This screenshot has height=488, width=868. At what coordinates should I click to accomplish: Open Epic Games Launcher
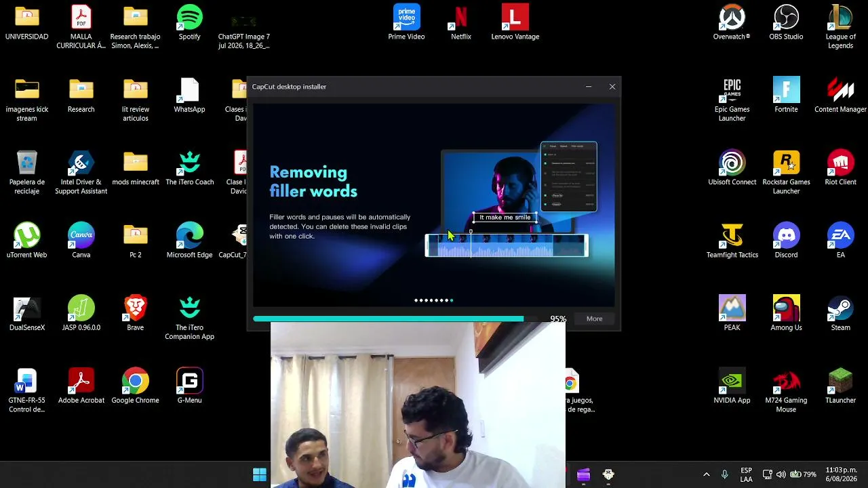pos(732,100)
